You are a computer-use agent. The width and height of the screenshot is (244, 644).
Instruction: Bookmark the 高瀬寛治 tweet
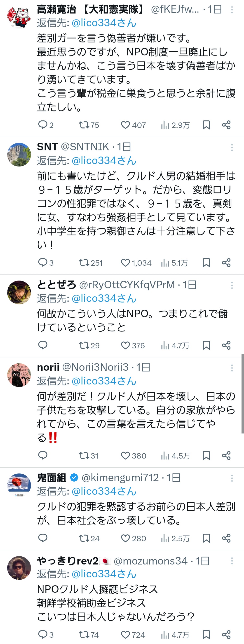coord(206,125)
